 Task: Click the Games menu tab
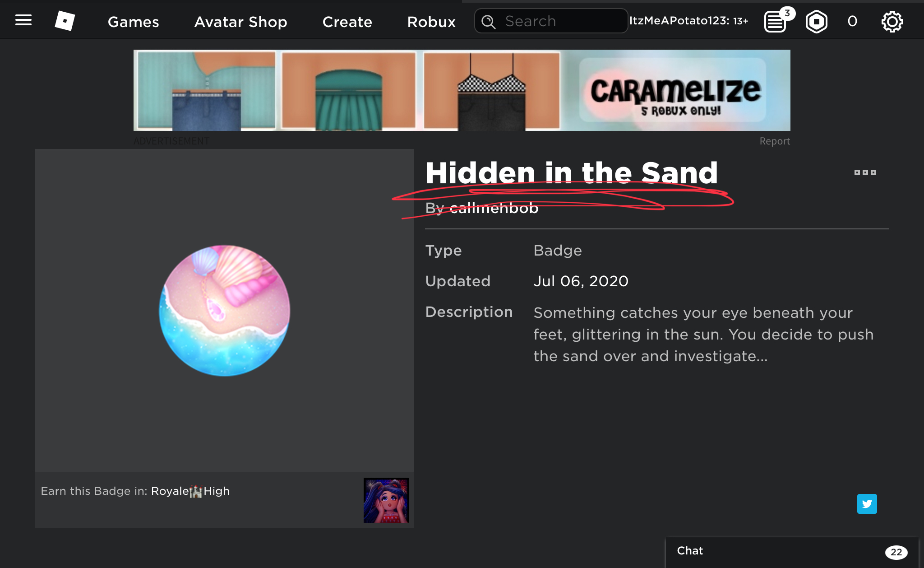coord(133,22)
